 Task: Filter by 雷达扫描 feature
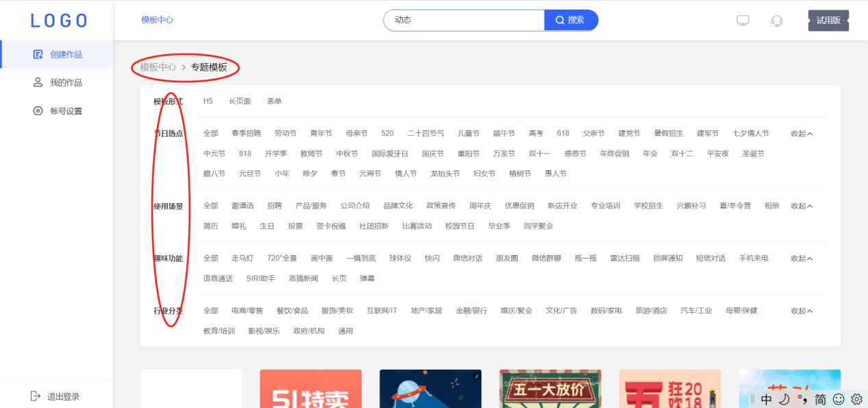point(625,259)
